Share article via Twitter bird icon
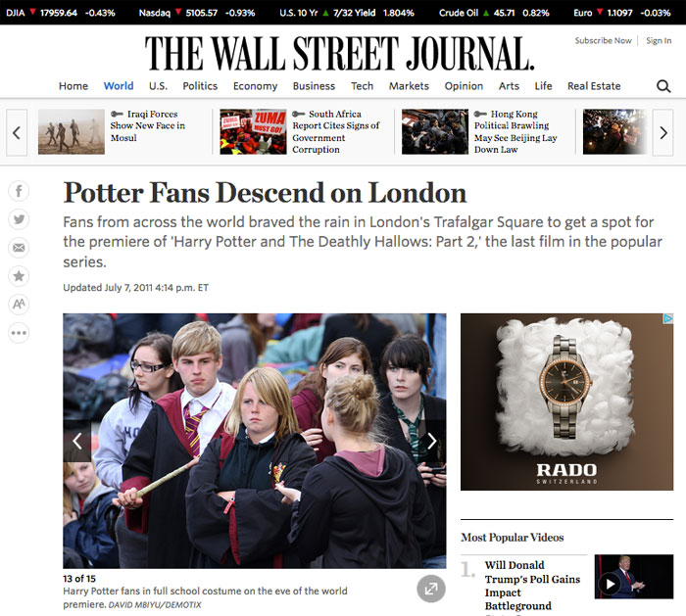The width and height of the screenshot is (686, 616). [x=19, y=219]
